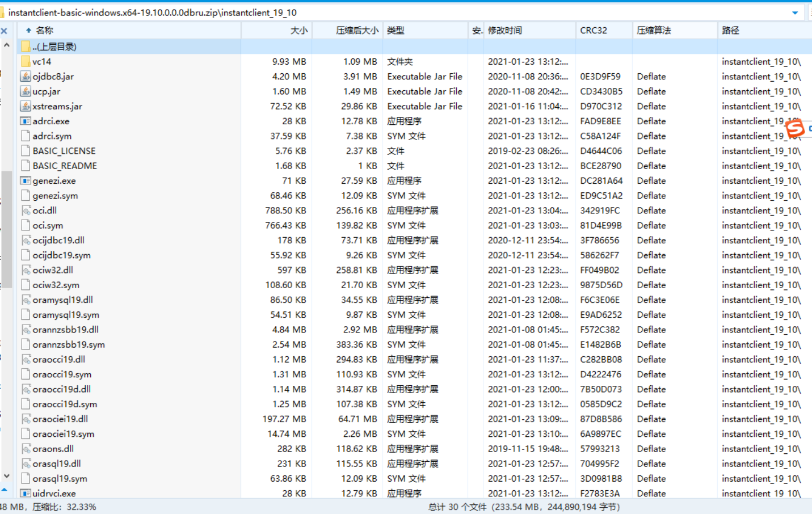The image size is (812, 514).
Task: Select the oci.dll file icon
Action: tap(26, 210)
